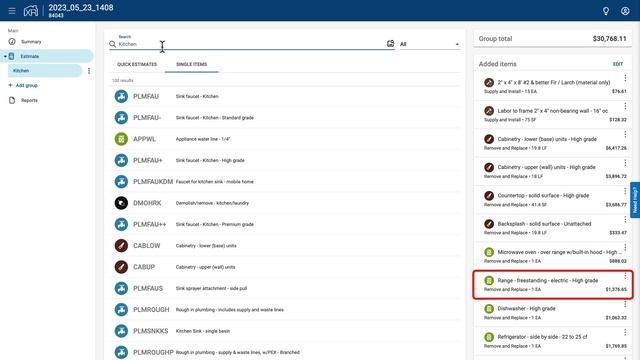Click the Range freestanding appliance icon
This screenshot has width=640, height=360.
pyautogui.click(x=489, y=280)
